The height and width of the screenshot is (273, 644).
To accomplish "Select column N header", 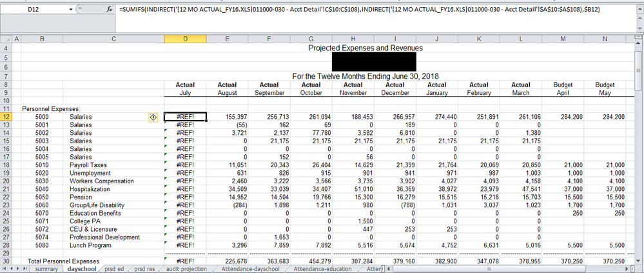I will tap(605, 39).
